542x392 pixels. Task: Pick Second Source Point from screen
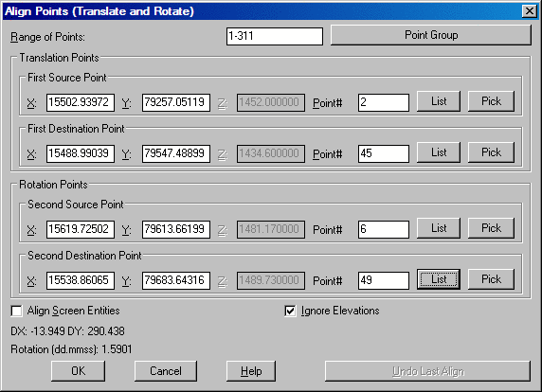[491, 228]
